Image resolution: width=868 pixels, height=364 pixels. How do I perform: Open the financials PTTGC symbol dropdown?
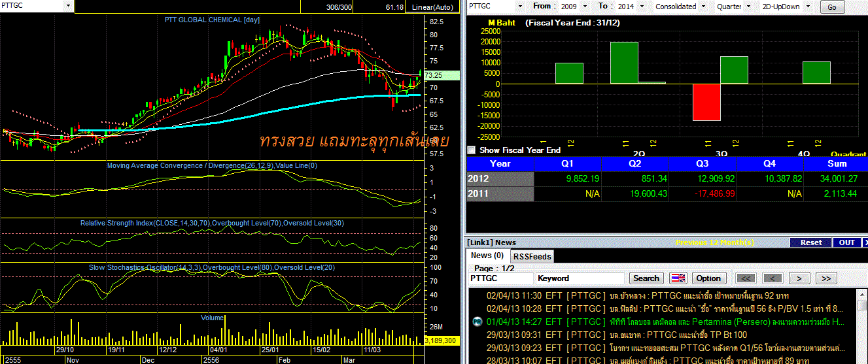(520, 6)
